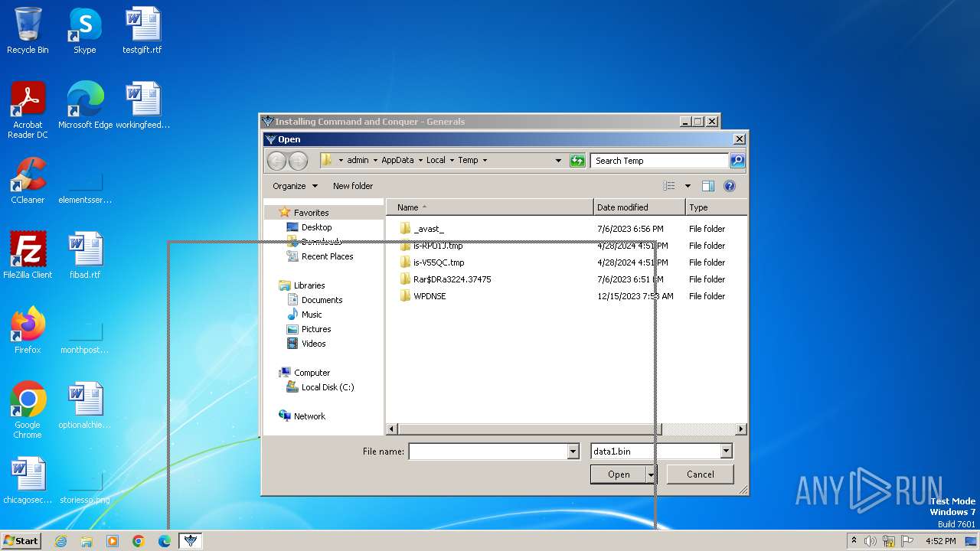The width and height of the screenshot is (980, 551).
Task: Open the split arrow beside Open button
Action: pyautogui.click(x=652, y=474)
